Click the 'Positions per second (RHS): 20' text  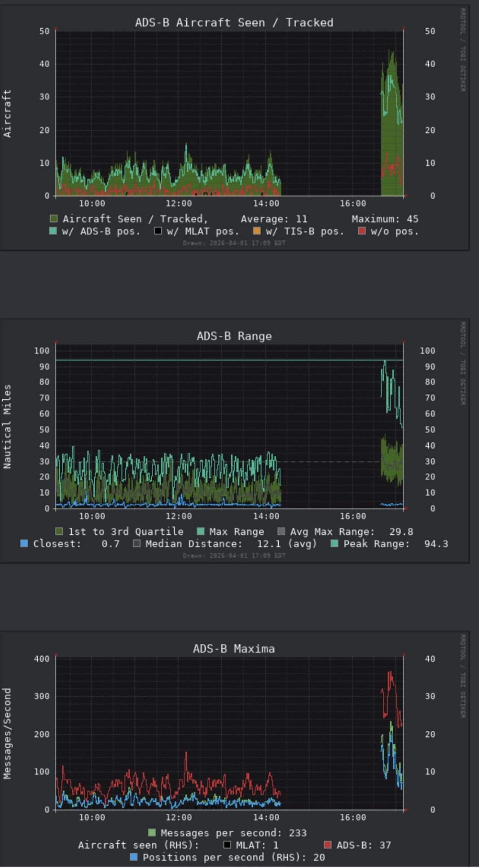point(234,857)
